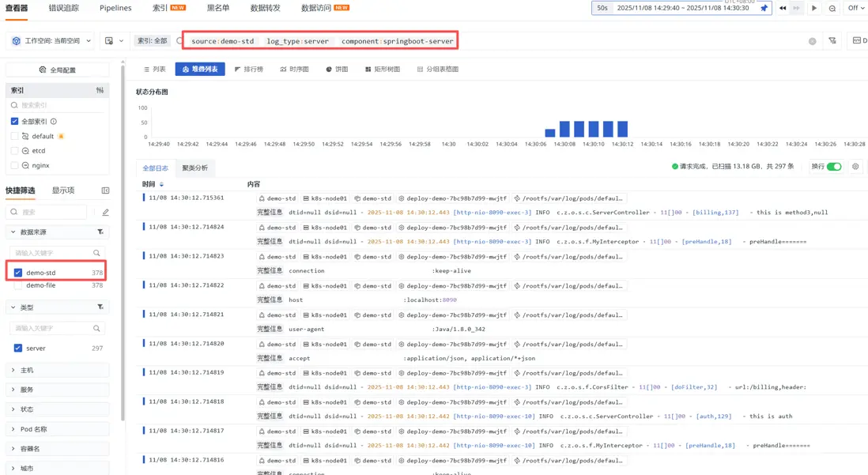Toggle the 换行 line wrap switch

click(x=834, y=167)
